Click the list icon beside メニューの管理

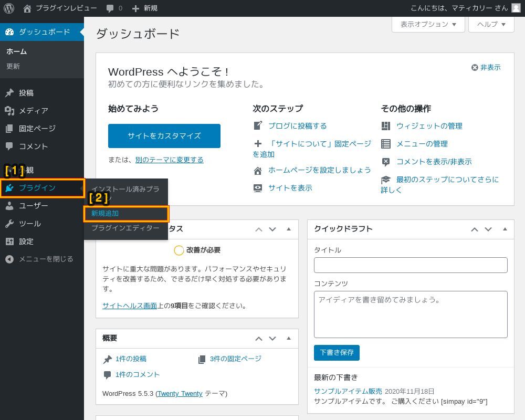386,144
